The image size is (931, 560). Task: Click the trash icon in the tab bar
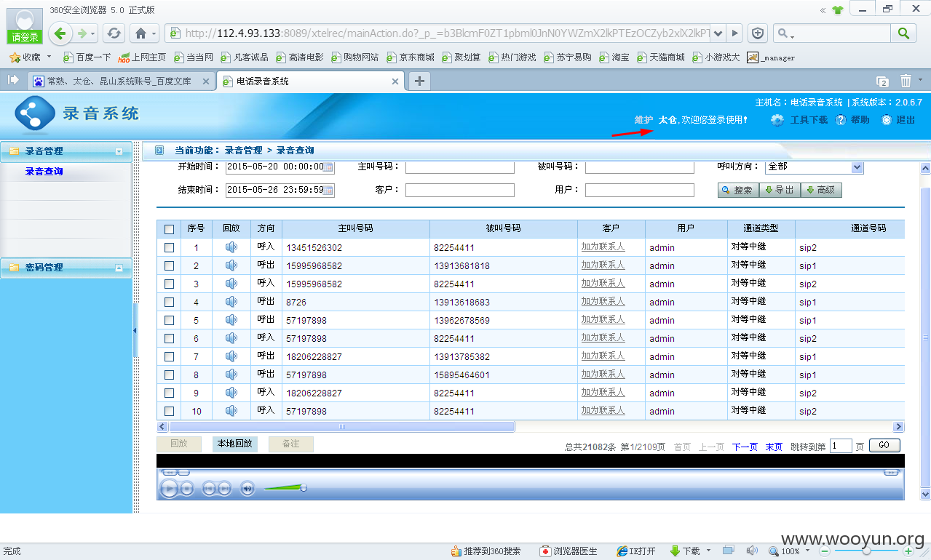click(906, 81)
